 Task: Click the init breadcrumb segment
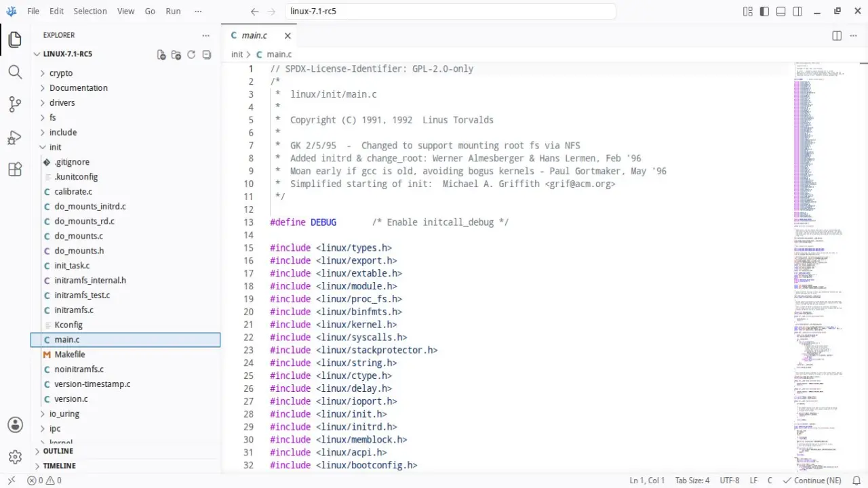237,54
